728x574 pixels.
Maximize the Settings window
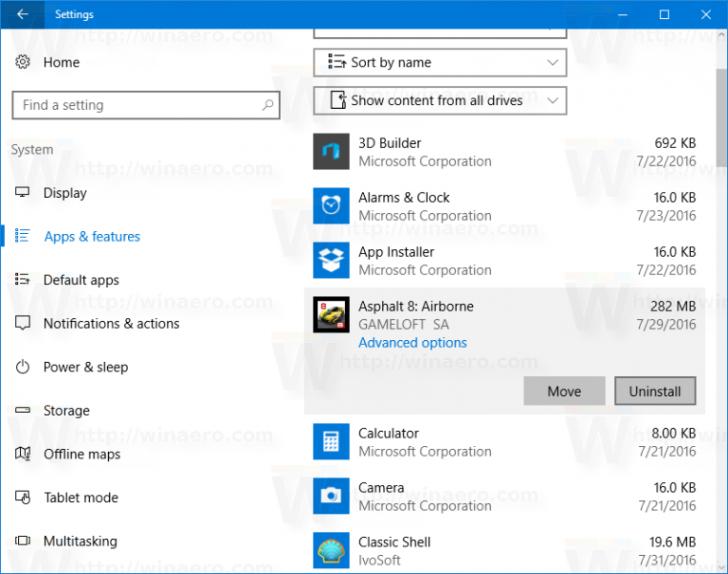[x=664, y=14]
